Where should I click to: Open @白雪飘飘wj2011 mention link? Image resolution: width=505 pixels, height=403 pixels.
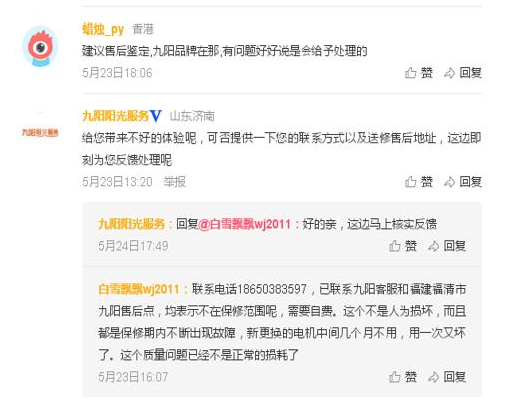(x=244, y=224)
